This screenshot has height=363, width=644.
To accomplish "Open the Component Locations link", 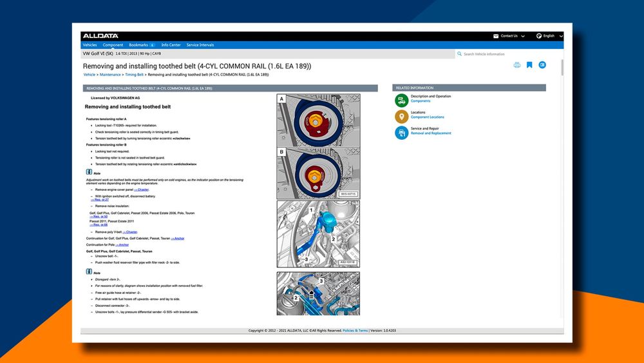I will [428, 117].
